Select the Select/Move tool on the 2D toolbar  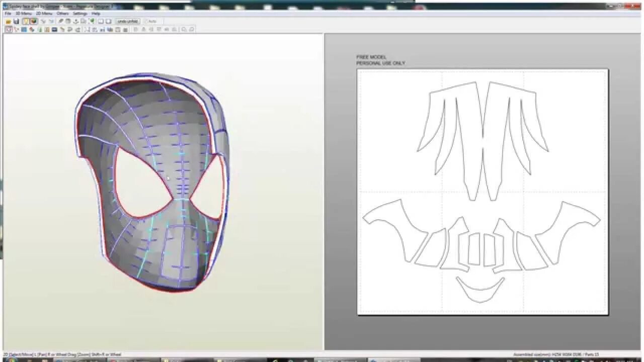coord(9,30)
